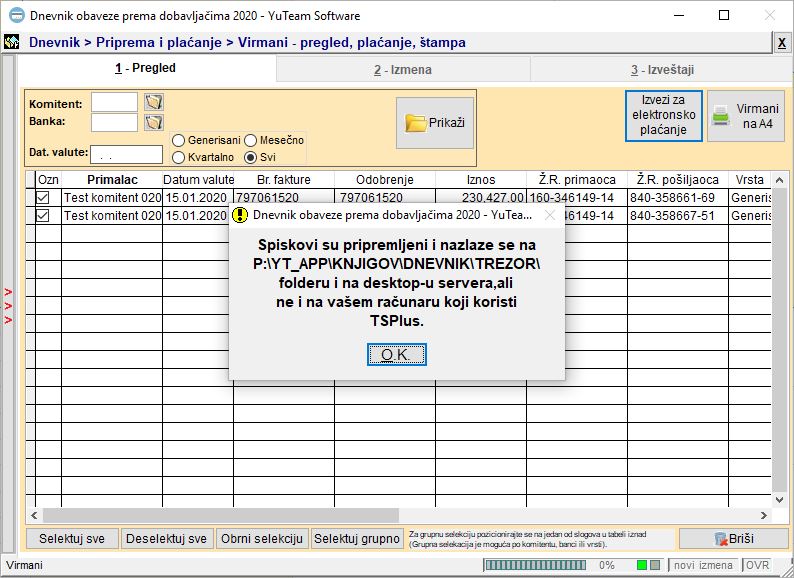Click the yellow warning icon in dialog title
Screen dimensions: 794x578
[x=240, y=215]
